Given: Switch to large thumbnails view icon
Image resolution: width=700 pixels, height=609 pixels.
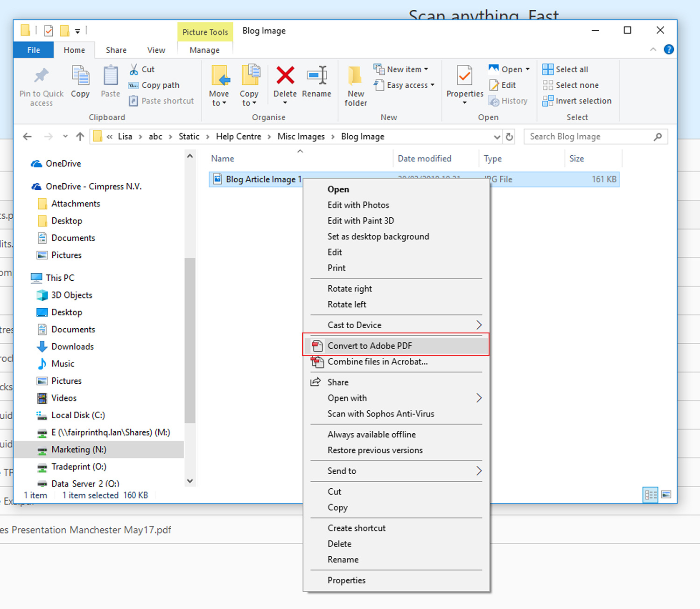Looking at the screenshot, I should [666, 494].
